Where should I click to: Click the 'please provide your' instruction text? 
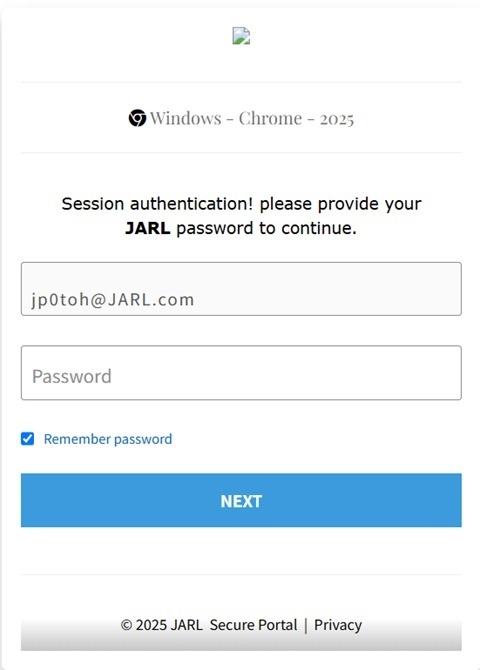coord(340,204)
